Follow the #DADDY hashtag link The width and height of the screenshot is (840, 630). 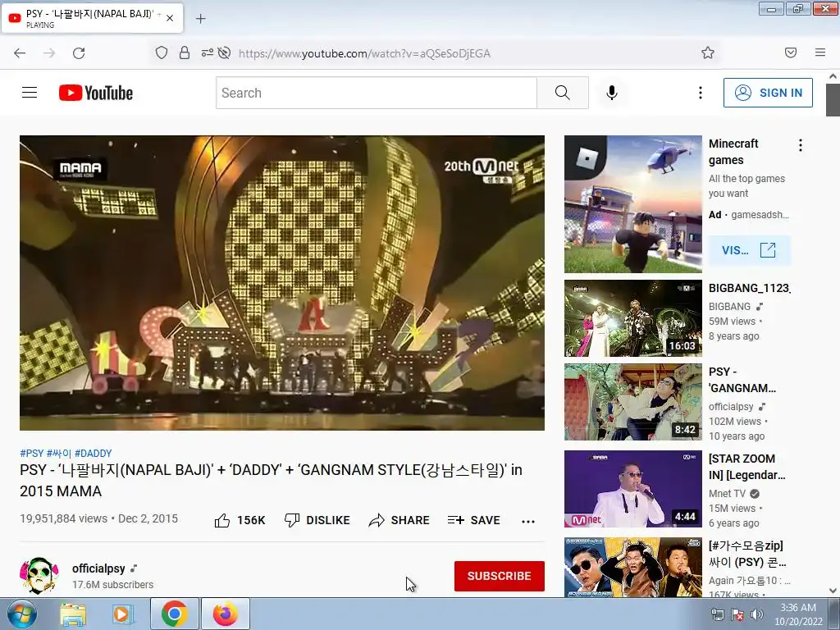tap(94, 453)
